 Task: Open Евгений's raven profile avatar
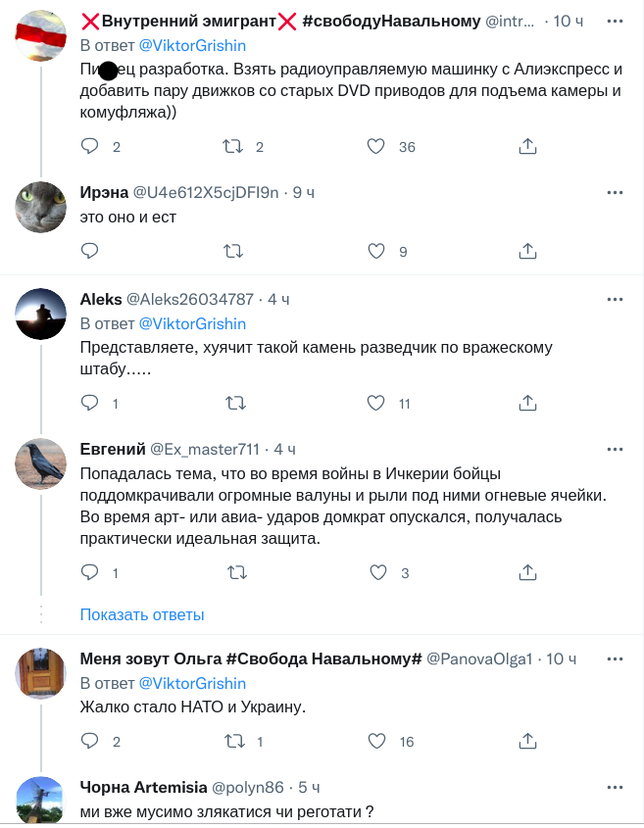tap(41, 463)
